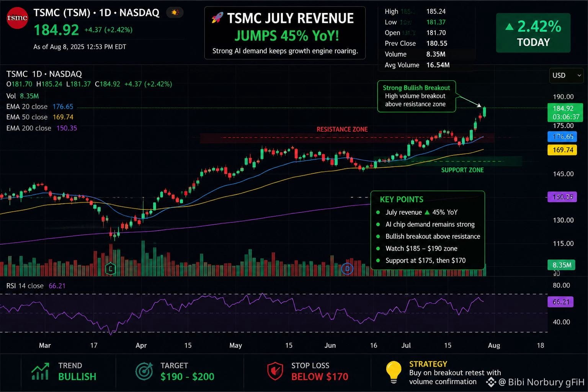The width and height of the screenshot is (588, 392).
Task: Click the green SUPPORT ZONE label
Action: (x=462, y=170)
